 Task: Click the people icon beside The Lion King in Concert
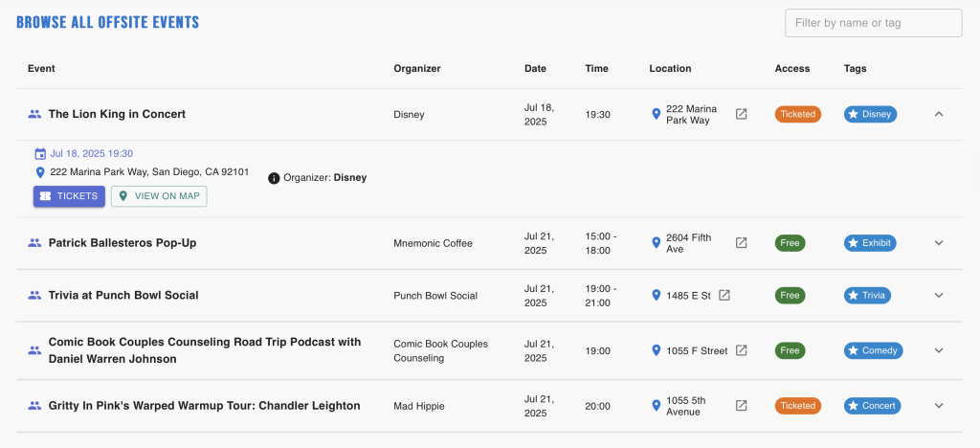click(34, 114)
